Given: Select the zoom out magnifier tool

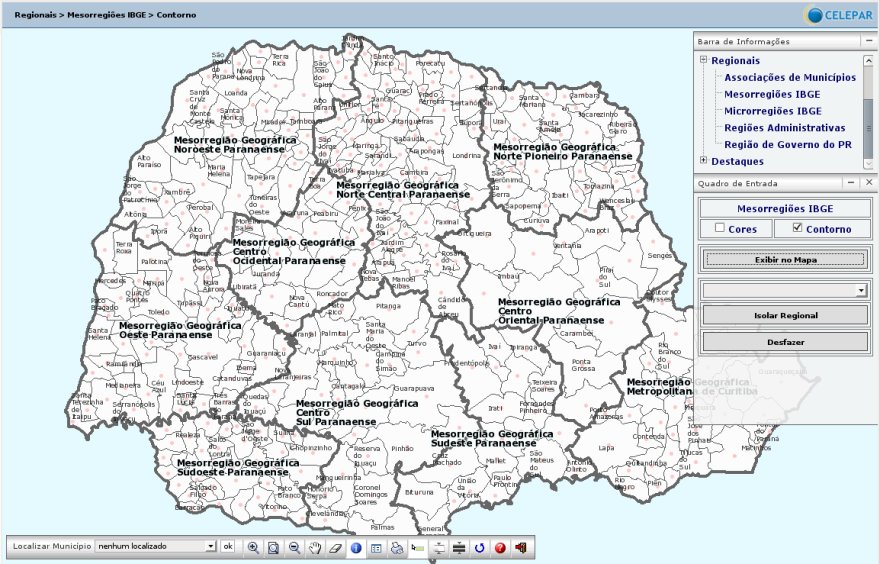Looking at the screenshot, I should point(294,547).
